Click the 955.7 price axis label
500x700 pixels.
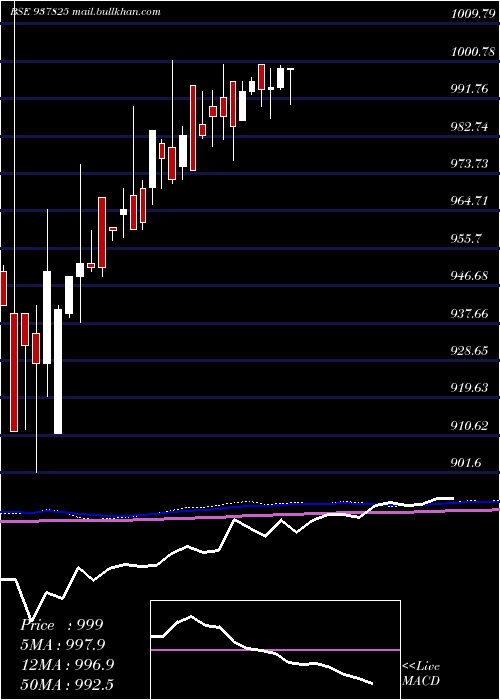tap(467, 239)
